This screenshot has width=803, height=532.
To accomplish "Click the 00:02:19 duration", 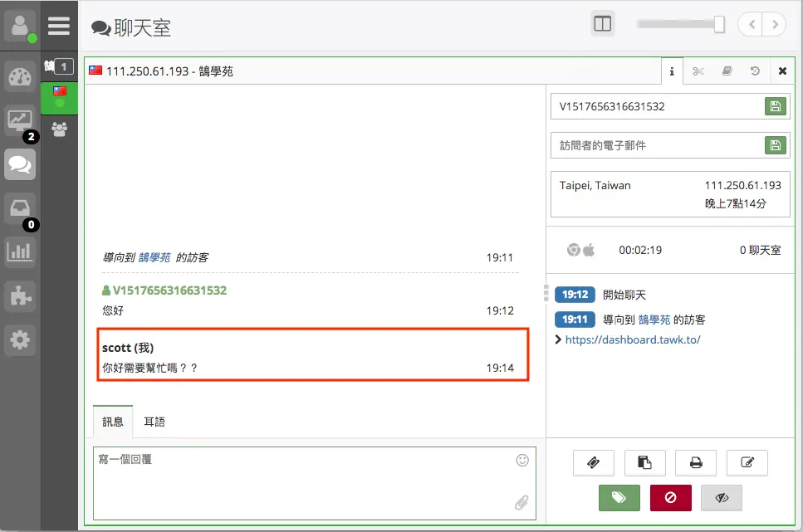I will [640, 250].
